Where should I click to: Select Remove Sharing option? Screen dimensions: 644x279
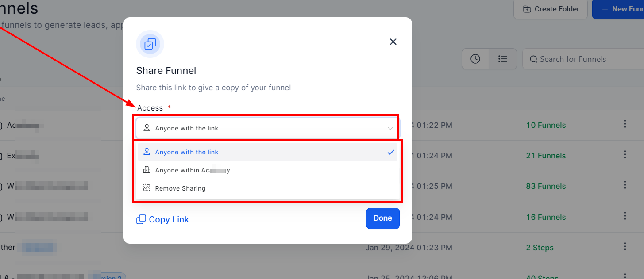point(268,188)
